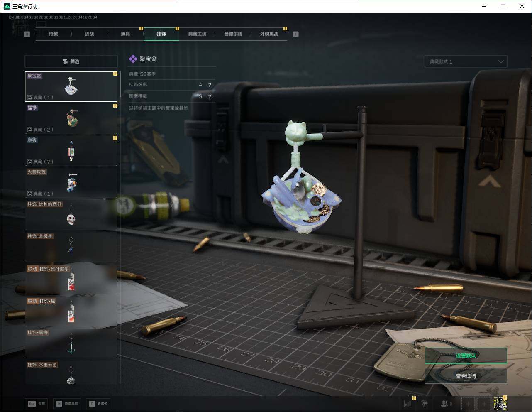Image resolution: width=532 pixels, height=412 pixels.
Task: Close the 三角洲行动 window
Action: point(522,6)
